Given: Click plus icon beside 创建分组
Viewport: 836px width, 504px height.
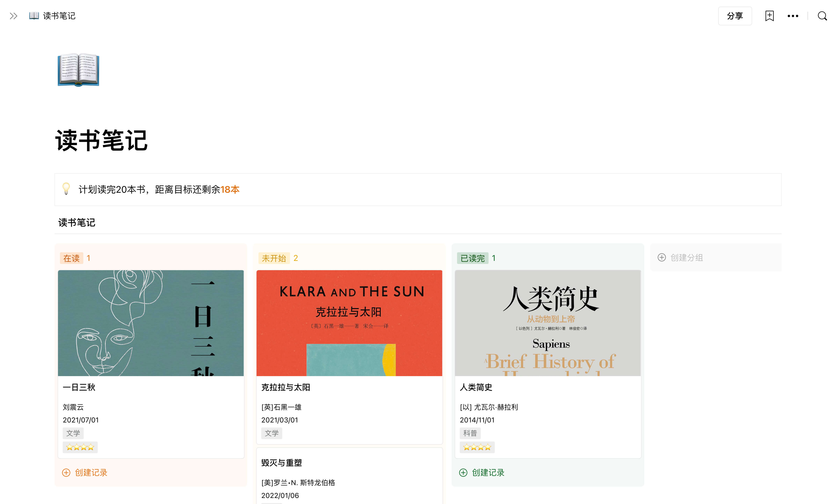Looking at the screenshot, I should click(x=661, y=258).
